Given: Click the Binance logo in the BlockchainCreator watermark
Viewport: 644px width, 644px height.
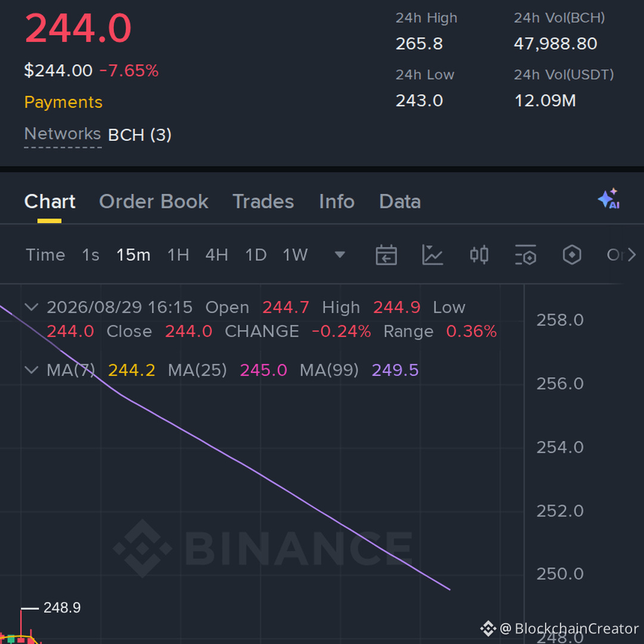Looking at the screenshot, I should tap(488, 628).
